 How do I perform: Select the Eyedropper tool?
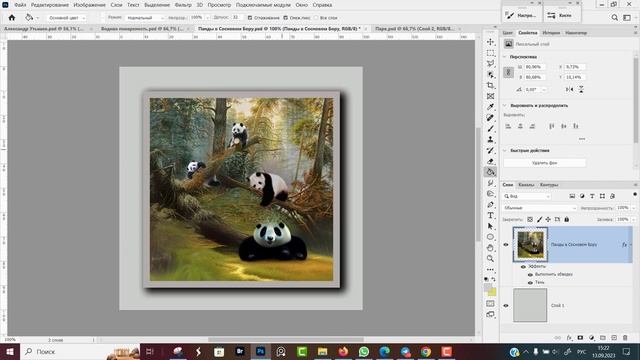point(490,107)
